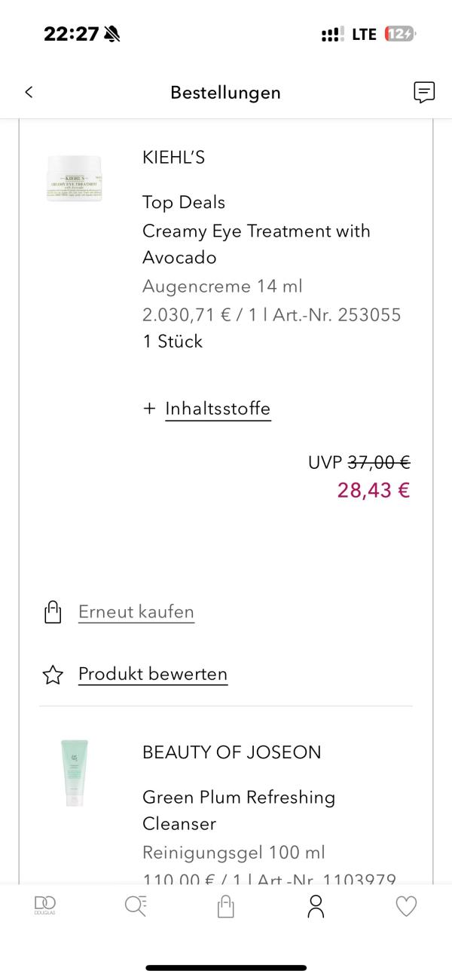Open the Beauty of Joseon cleanser thumbnail
452x980 pixels.
tap(75, 773)
